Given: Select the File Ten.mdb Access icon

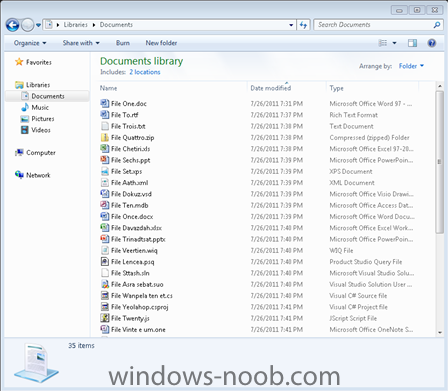Looking at the screenshot, I should 105,205.
